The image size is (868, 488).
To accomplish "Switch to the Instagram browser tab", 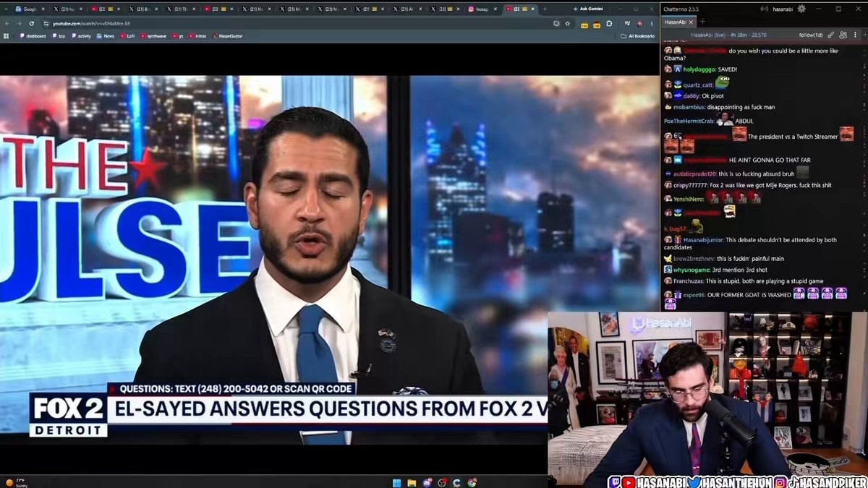I will point(481,9).
